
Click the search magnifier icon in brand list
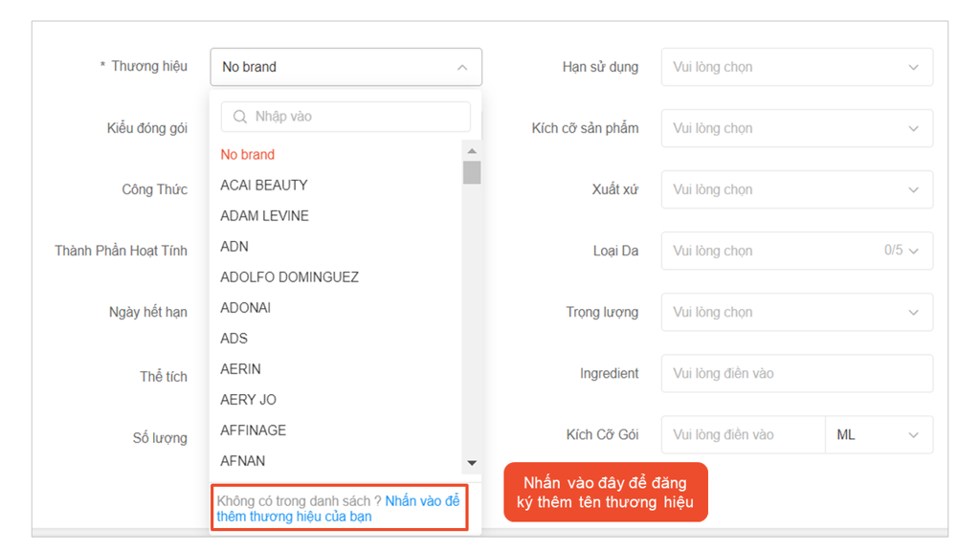[x=240, y=117]
